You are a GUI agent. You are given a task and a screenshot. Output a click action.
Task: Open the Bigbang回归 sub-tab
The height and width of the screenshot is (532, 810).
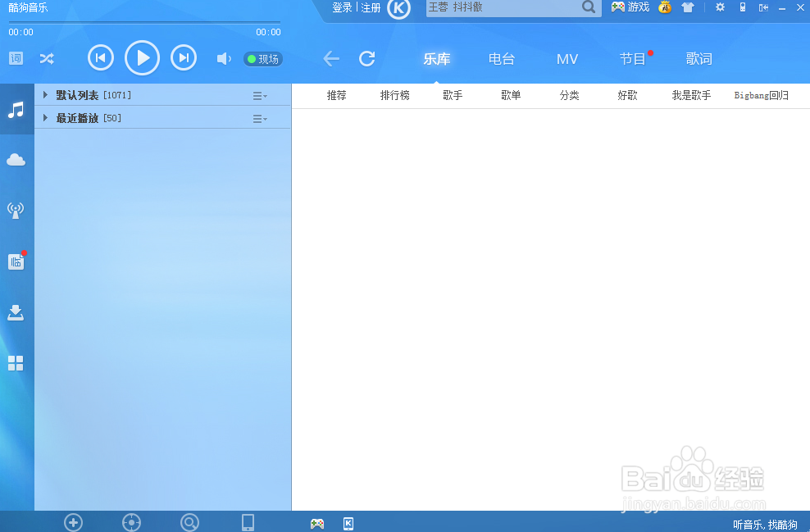coord(762,96)
